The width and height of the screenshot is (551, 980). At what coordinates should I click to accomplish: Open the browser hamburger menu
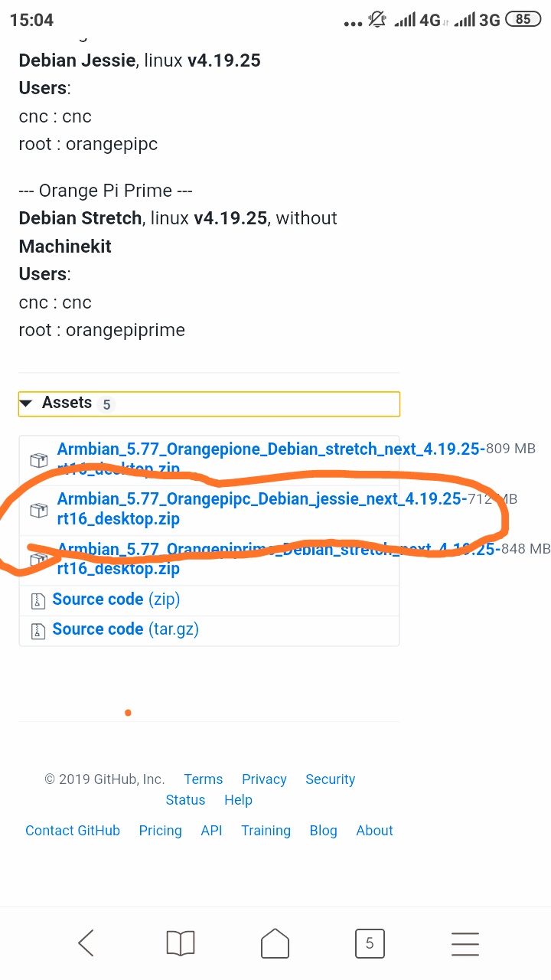(x=465, y=942)
